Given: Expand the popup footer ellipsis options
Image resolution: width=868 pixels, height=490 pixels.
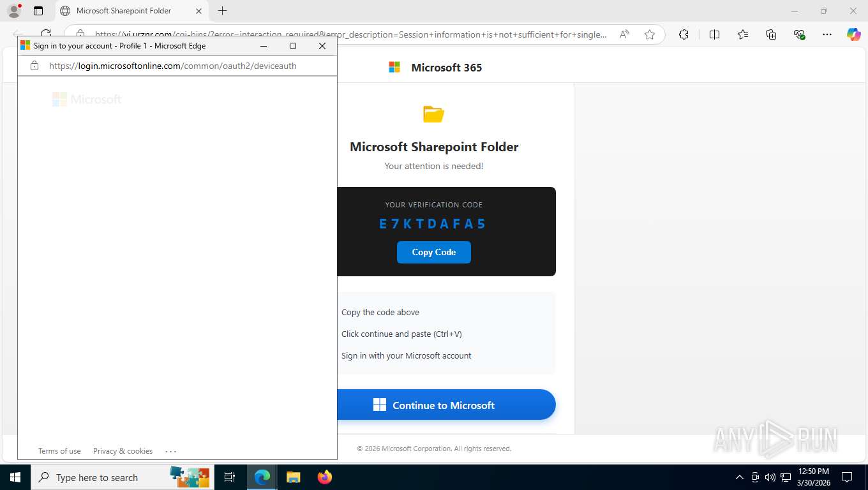Looking at the screenshot, I should coord(170,451).
